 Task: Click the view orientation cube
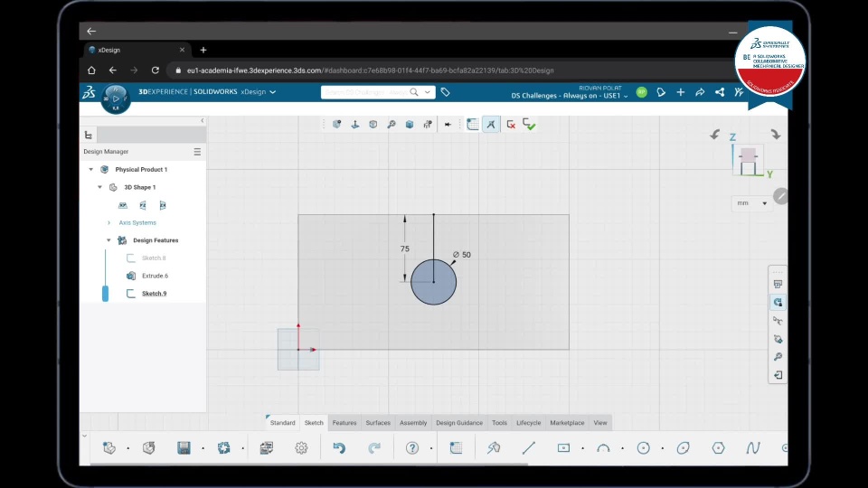tap(748, 161)
